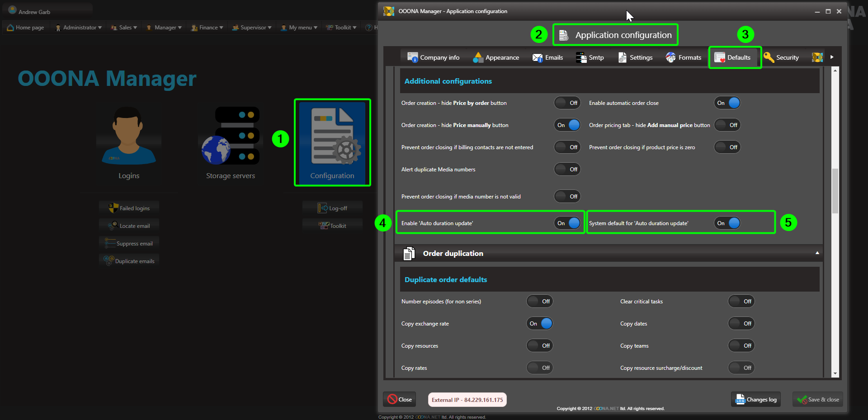This screenshot has width=868, height=420.
Task: Open the Administrator dropdown menu
Action: tap(79, 28)
